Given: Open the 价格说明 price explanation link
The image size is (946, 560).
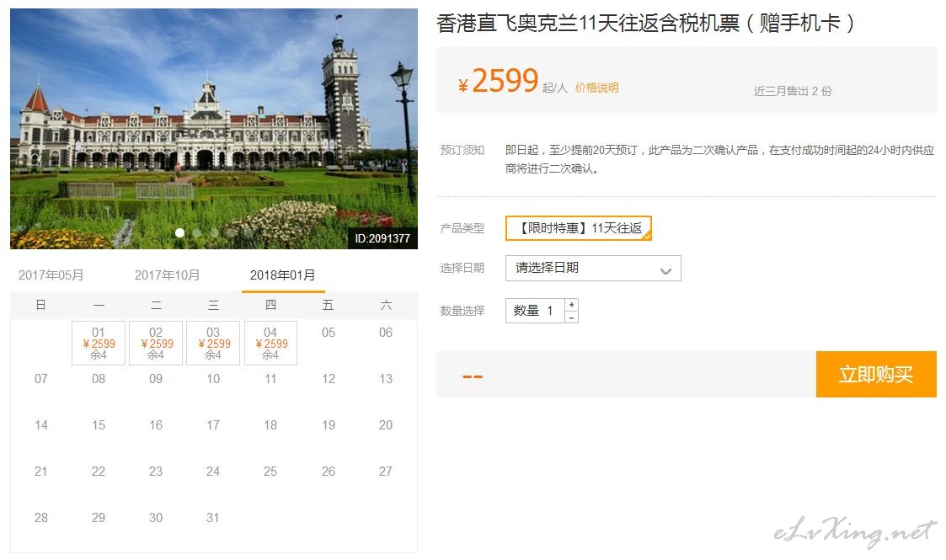Looking at the screenshot, I should point(596,88).
